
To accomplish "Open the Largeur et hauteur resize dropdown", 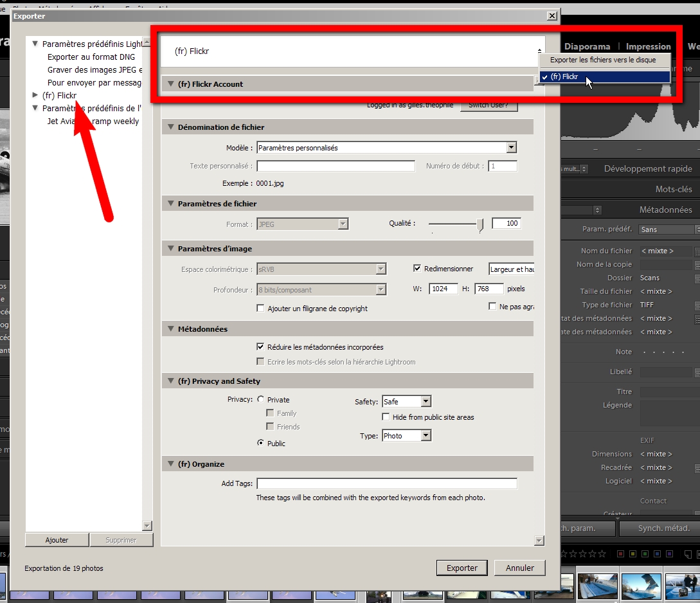I will (512, 269).
